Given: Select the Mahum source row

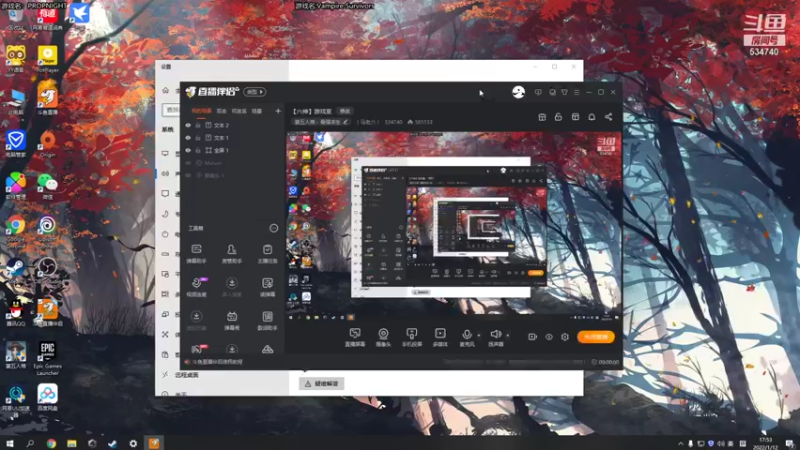Looking at the screenshot, I should tap(233, 163).
